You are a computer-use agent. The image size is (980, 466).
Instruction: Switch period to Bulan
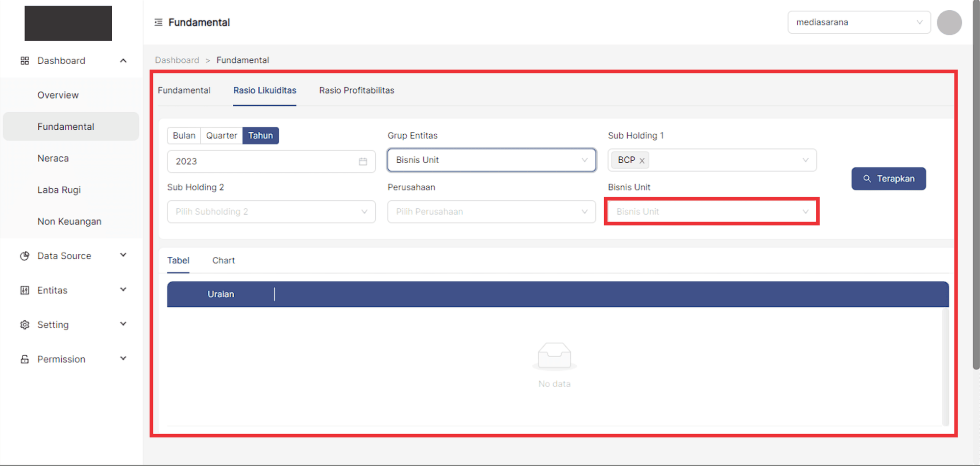[184, 136]
